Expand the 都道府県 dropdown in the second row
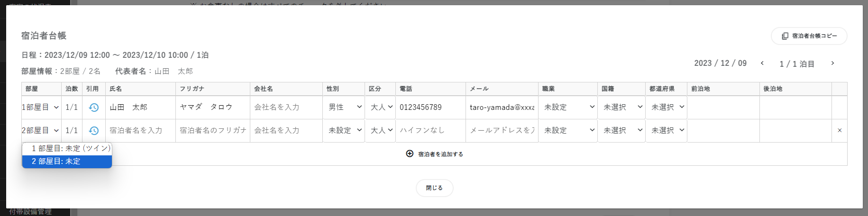This screenshot has height=216, width=868. (667, 130)
